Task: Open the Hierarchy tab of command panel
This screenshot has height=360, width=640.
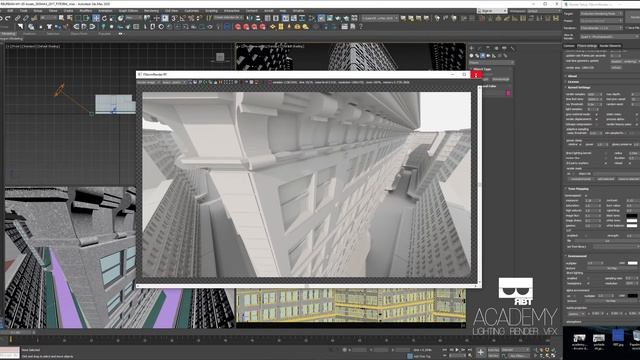Action: point(488,49)
